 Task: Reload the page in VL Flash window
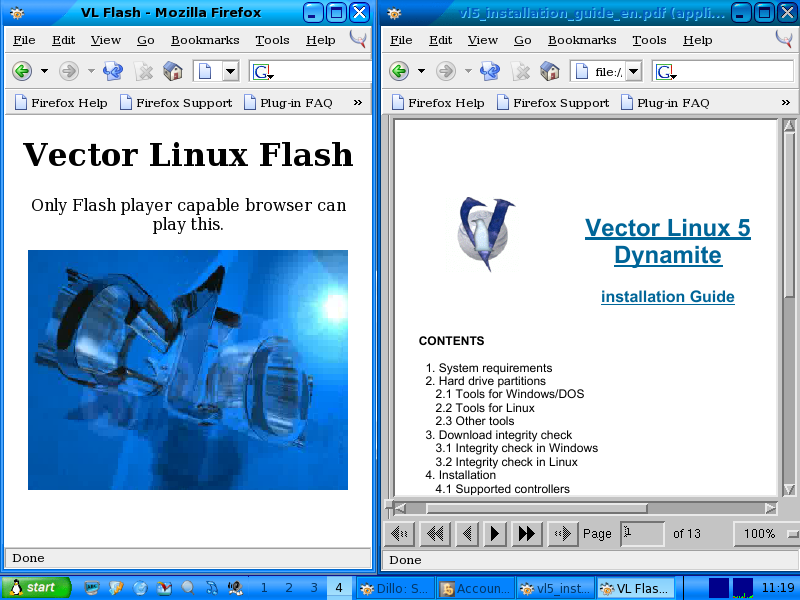(113, 71)
